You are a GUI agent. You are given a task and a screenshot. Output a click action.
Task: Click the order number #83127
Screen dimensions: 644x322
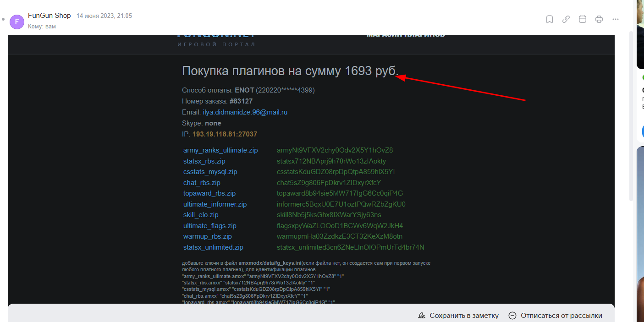(x=241, y=101)
